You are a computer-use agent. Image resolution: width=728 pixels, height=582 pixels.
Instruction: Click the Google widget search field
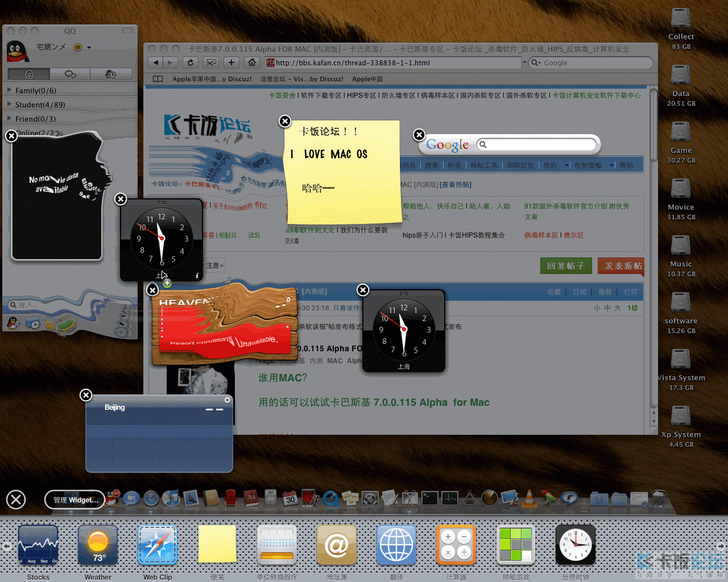point(537,144)
